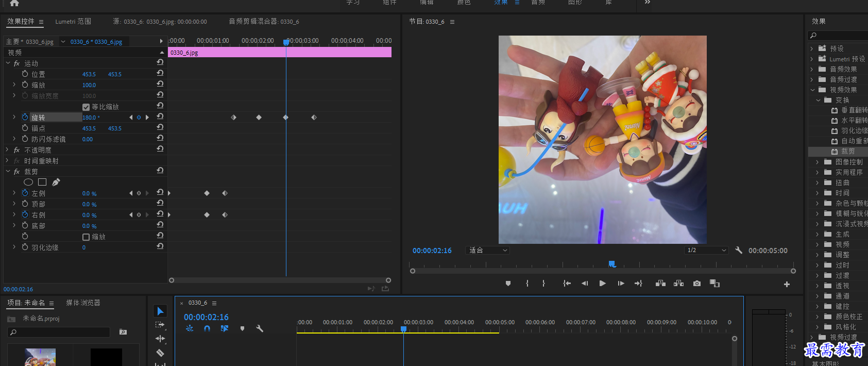This screenshot has height=366, width=868.
Task: Open 效果控件 panel menu
Action: click(41, 22)
